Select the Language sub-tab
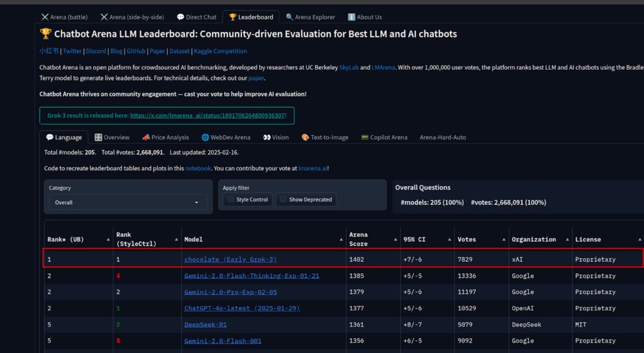Viewport: 644px width, 353px height. click(x=64, y=138)
